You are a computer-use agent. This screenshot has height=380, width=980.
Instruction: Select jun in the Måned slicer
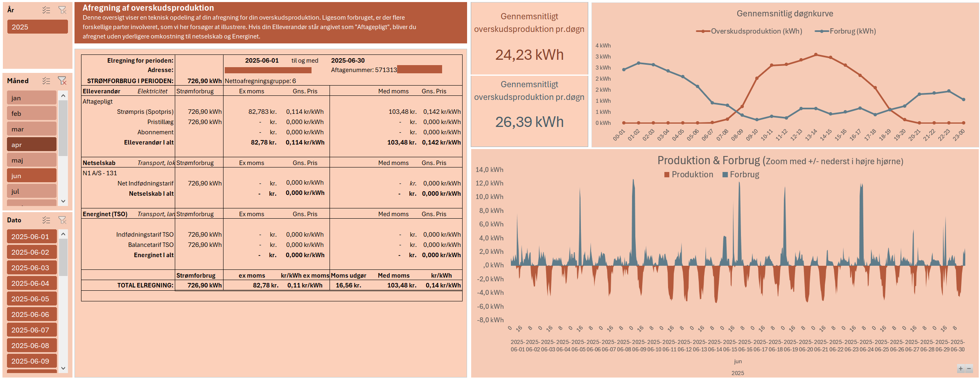point(32,176)
